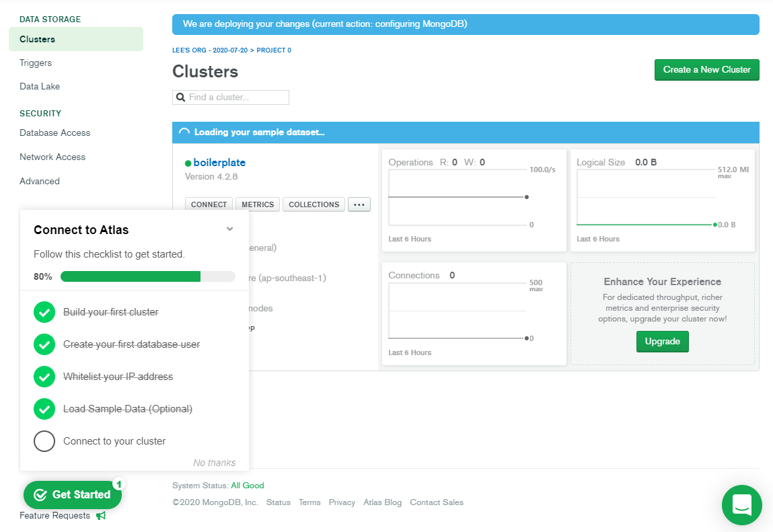773x532 pixels.
Task: Click the CONNECT button for boilerplate
Action: (209, 204)
